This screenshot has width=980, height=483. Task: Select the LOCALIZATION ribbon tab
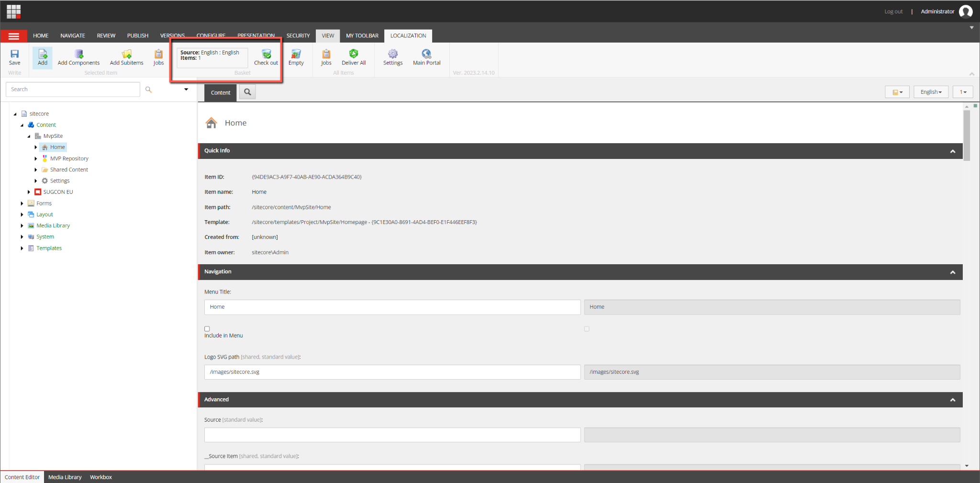408,36
